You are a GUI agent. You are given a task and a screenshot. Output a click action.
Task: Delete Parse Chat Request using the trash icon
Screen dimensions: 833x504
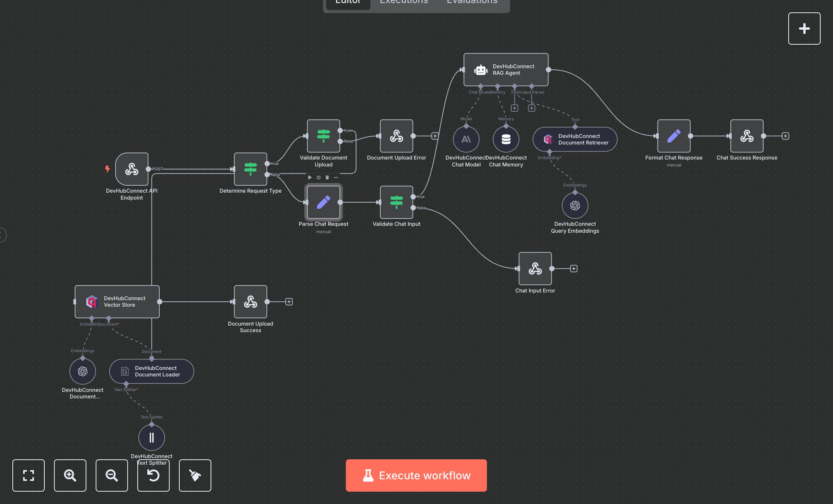(x=327, y=177)
